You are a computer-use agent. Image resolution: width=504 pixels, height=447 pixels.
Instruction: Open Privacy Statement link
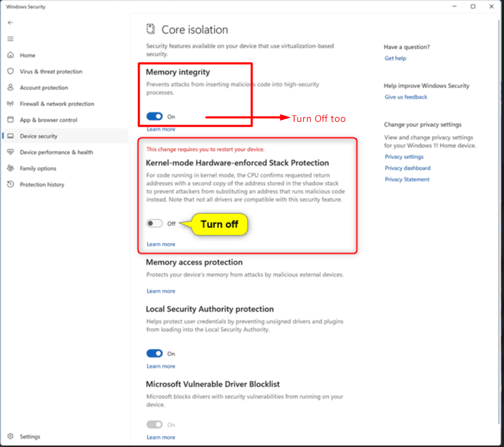[x=407, y=179]
